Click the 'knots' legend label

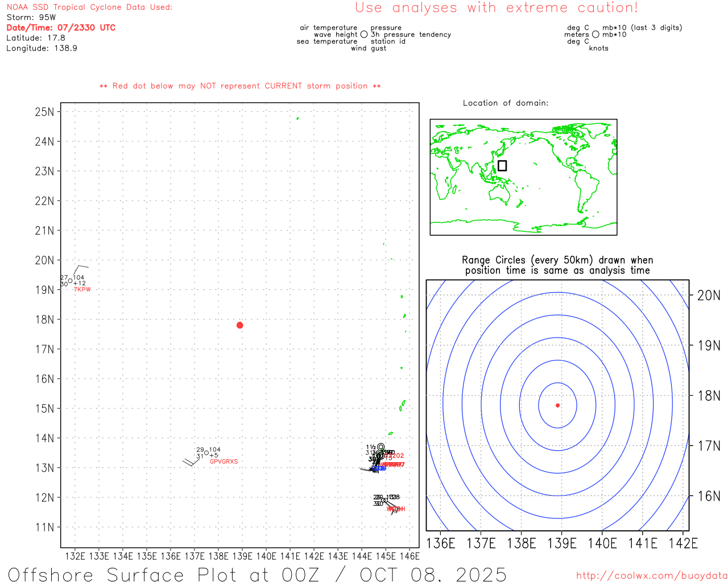click(x=599, y=48)
